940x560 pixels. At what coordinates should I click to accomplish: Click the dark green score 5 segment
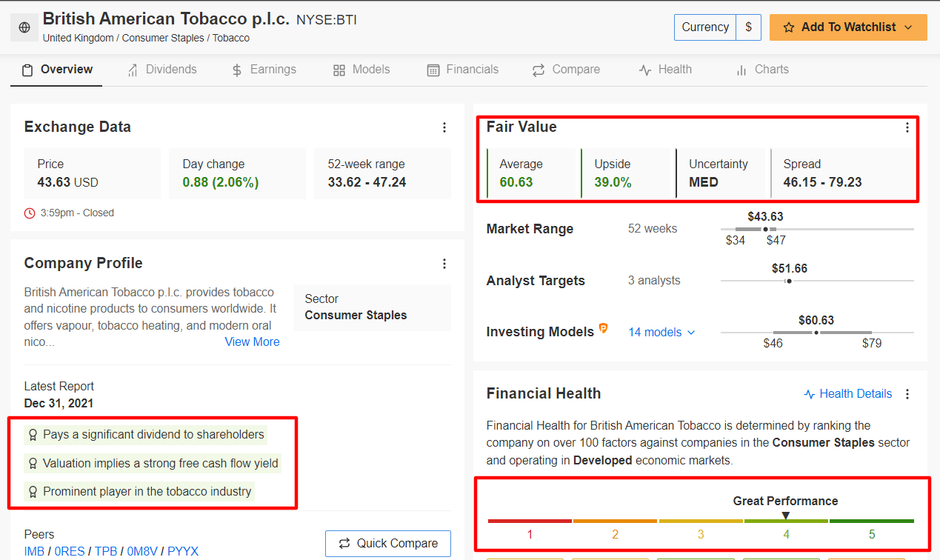click(872, 521)
